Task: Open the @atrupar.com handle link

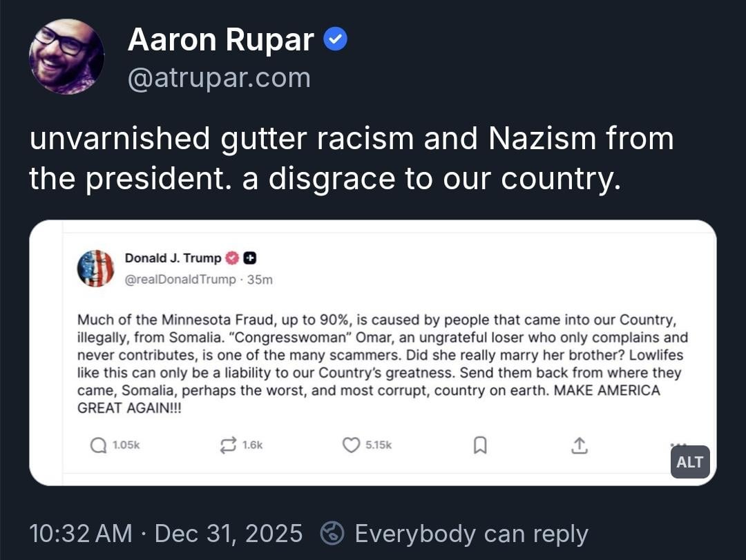Action: [219, 78]
